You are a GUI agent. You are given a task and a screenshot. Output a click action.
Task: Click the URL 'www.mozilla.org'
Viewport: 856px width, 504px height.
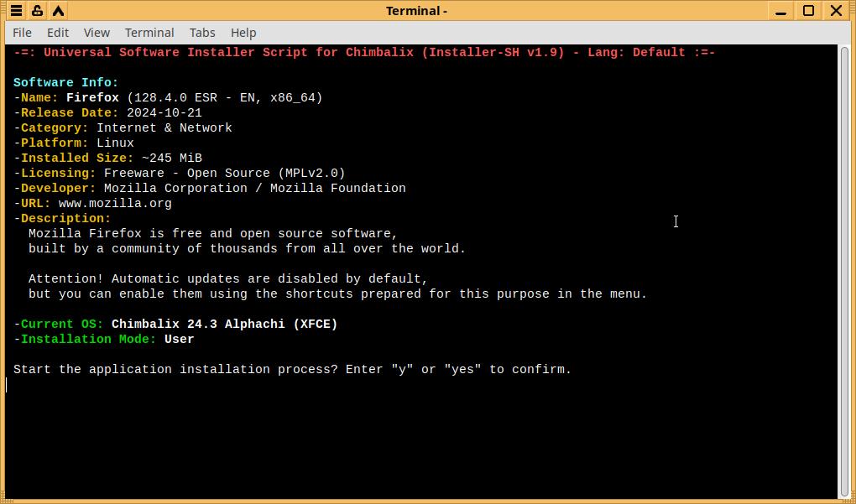coord(115,204)
